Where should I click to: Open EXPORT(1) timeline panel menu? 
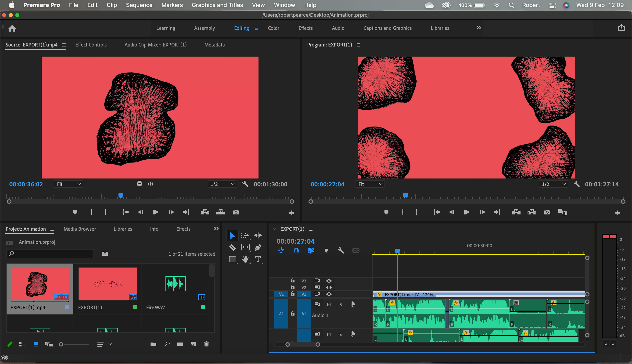pos(311,229)
